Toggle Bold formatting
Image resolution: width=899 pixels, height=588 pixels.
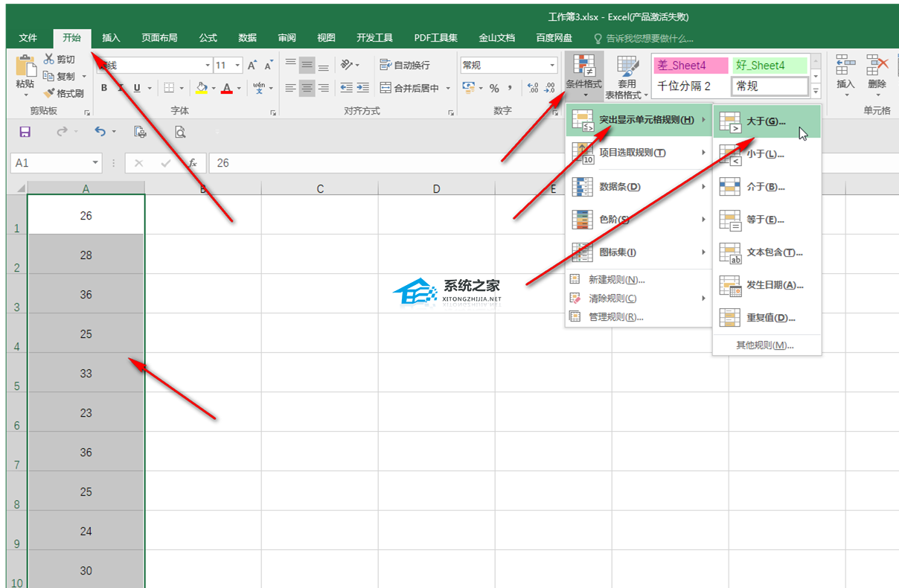[x=104, y=88]
